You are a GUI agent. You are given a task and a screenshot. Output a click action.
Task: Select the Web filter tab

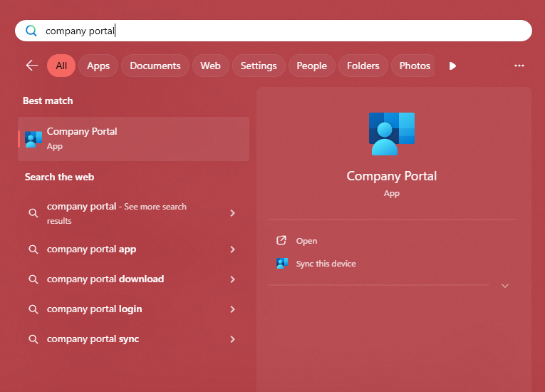[210, 66]
